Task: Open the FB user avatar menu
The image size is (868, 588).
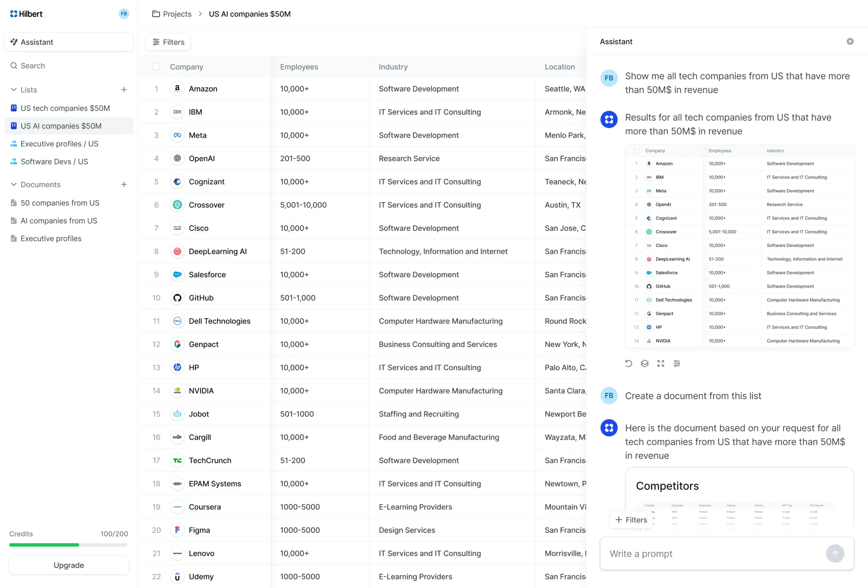Action: tap(124, 14)
